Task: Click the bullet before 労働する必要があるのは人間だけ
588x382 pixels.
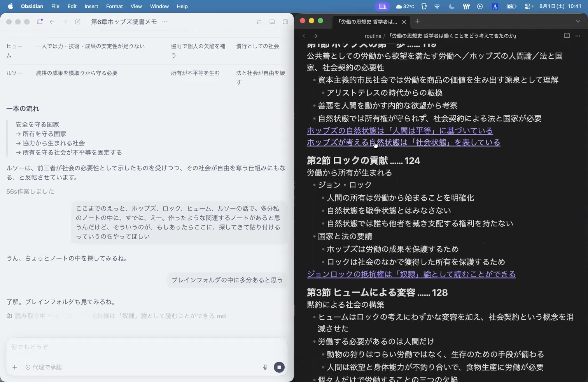Action: [314, 342]
